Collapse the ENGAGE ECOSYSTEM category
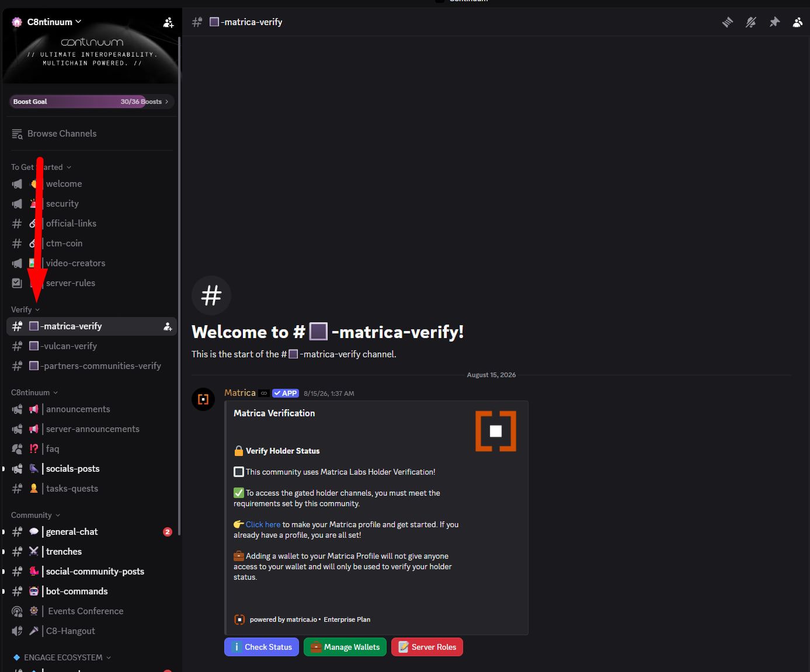 pyautogui.click(x=62, y=657)
